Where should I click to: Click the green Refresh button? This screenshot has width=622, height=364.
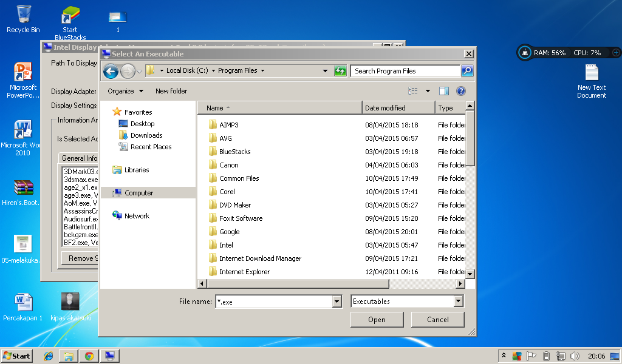click(x=340, y=71)
